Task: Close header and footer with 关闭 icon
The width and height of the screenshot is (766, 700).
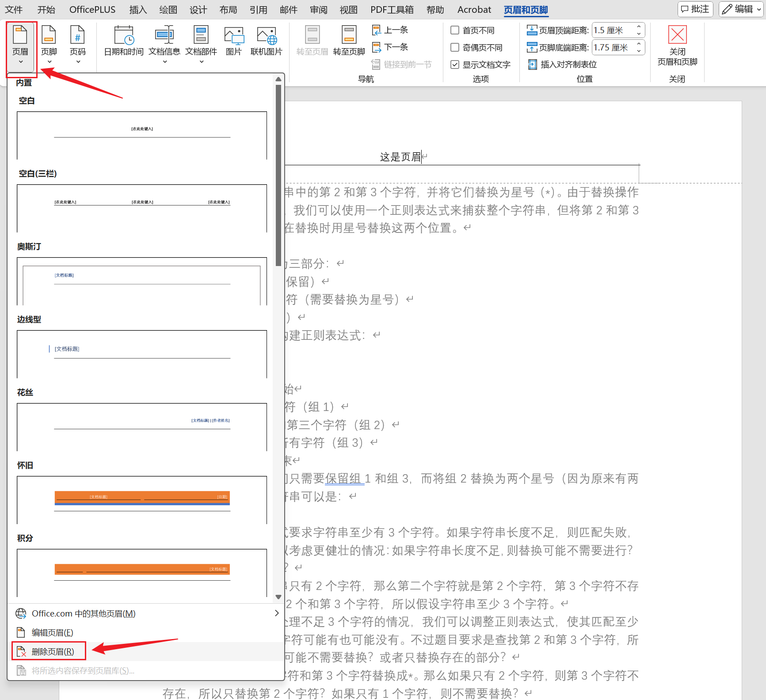Action: [677, 35]
